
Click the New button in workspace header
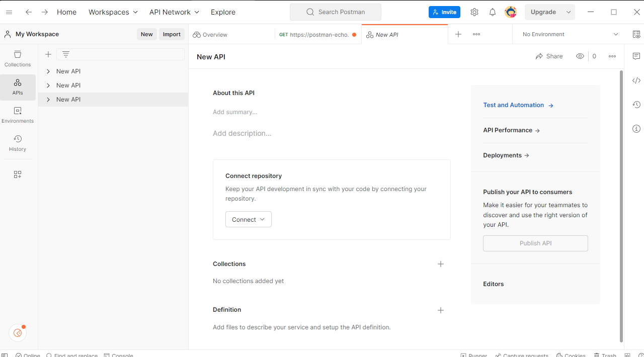(147, 34)
